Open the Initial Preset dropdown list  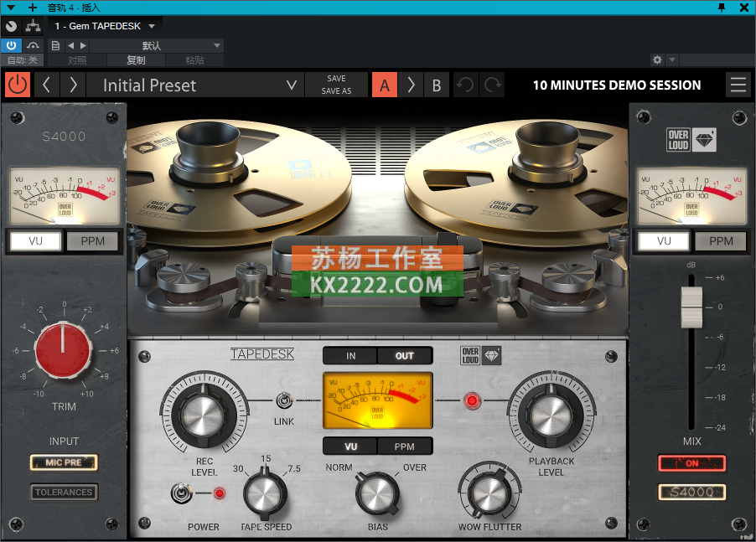tap(195, 85)
